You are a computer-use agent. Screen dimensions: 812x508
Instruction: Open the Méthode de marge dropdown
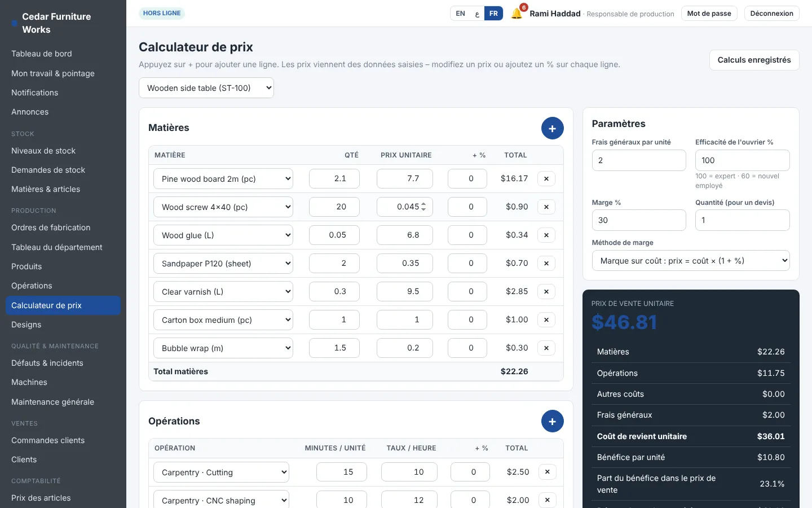point(691,261)
